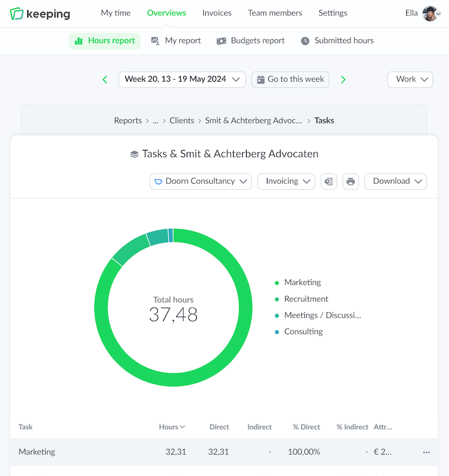Open the Doorn Consultancy dropdown

point(201,181)
